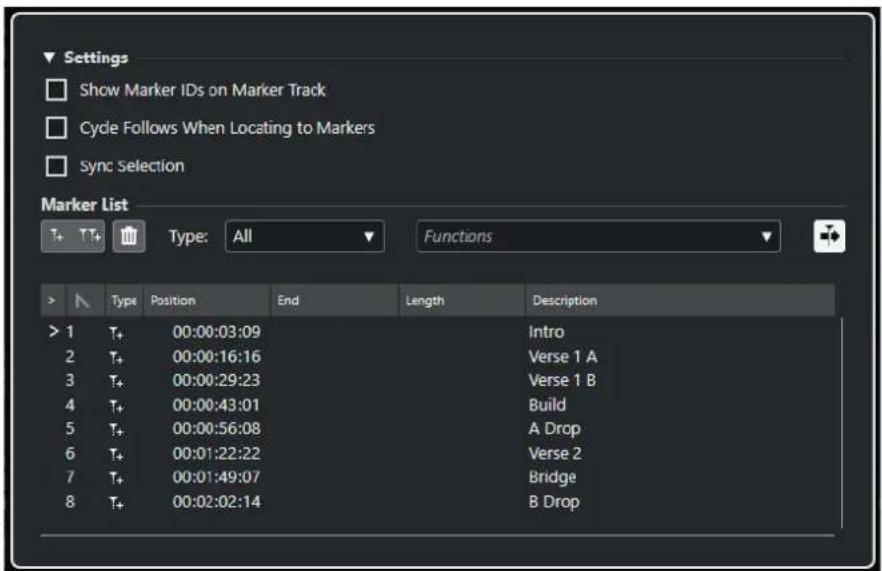Image resolution: width=882 pixels, height=571 pixels.
Task: Click marker ID 3
Action: [x=70, y=380]
